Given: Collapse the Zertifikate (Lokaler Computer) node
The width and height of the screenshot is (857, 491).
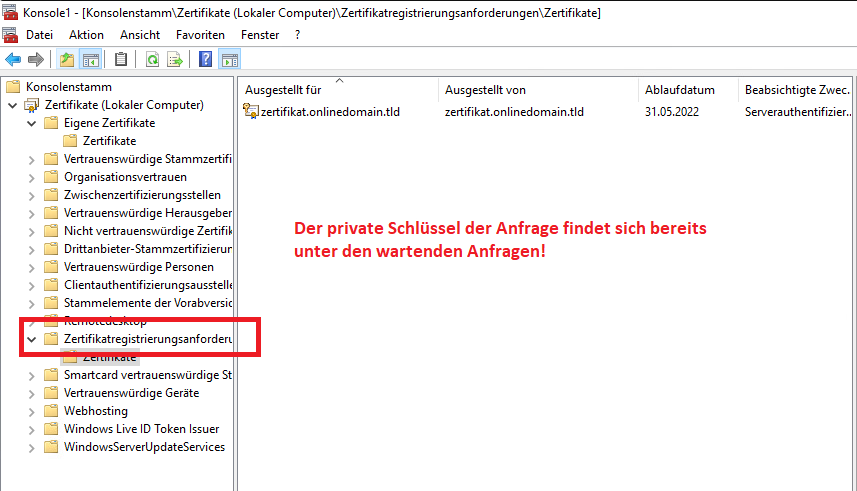Looking at the screenshot, I should (12, 105).
